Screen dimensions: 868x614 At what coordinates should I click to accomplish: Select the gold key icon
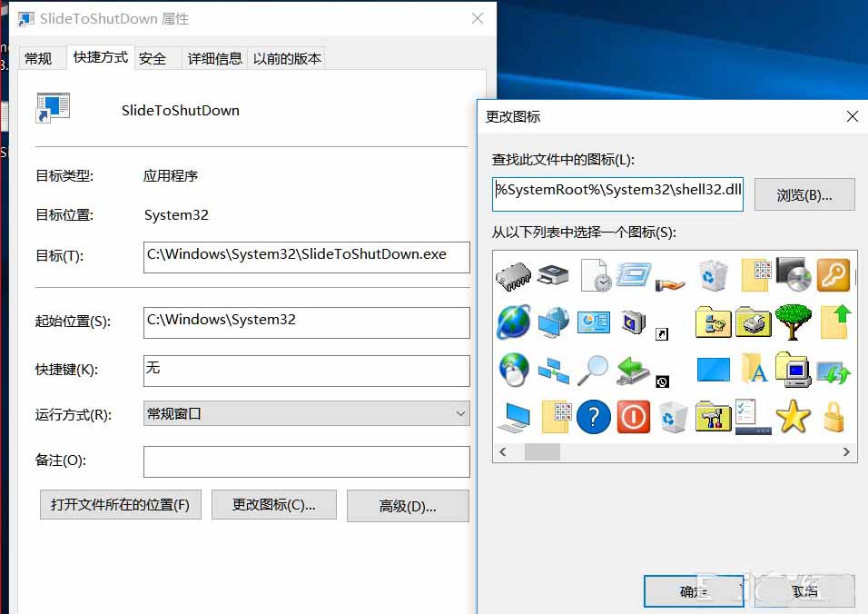click(833, 274)
